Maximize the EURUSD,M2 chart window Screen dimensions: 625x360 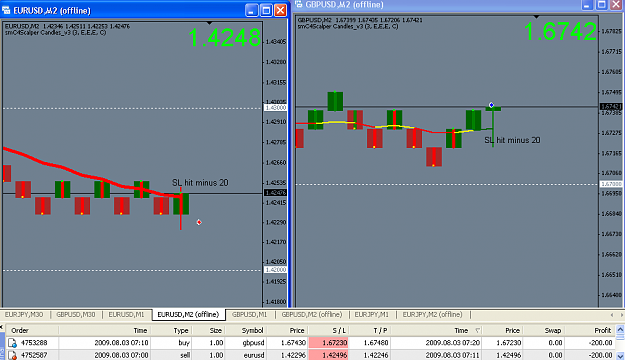click(x=266, y=10)
